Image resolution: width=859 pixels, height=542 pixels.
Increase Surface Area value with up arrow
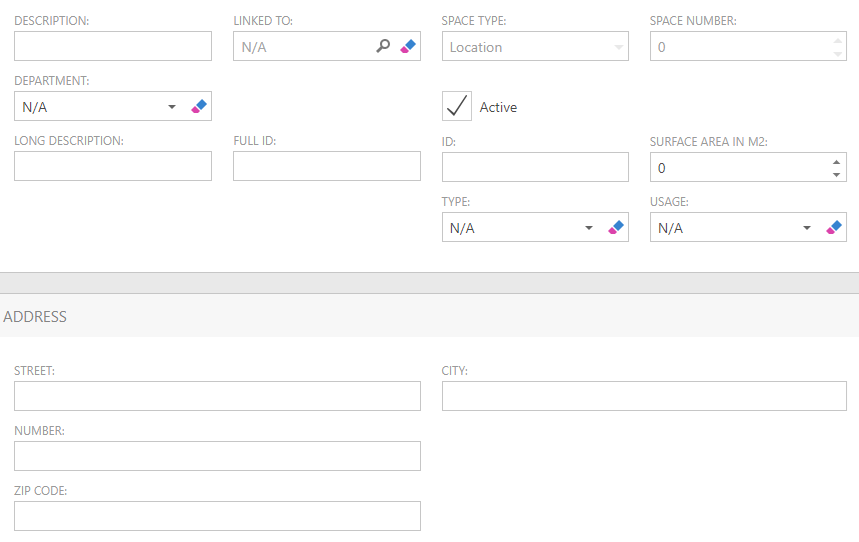(x=836, y=161)
